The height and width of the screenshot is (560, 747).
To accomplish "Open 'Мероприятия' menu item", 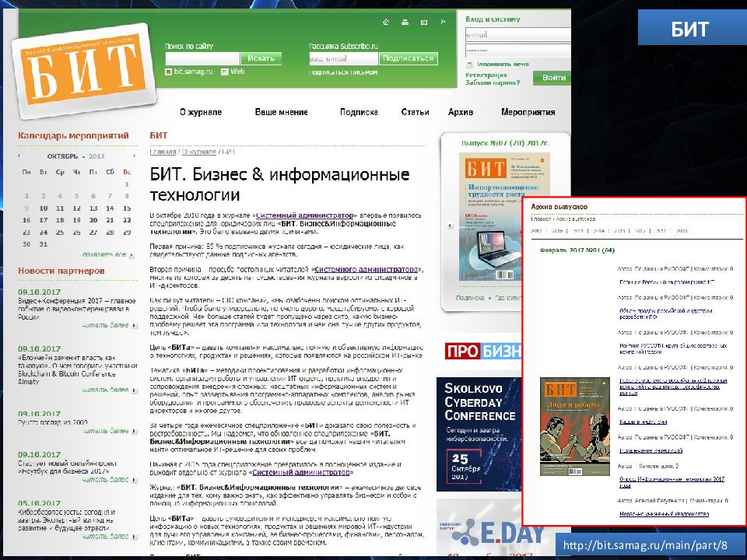I will pyautogui.click(x=528, y=112).
